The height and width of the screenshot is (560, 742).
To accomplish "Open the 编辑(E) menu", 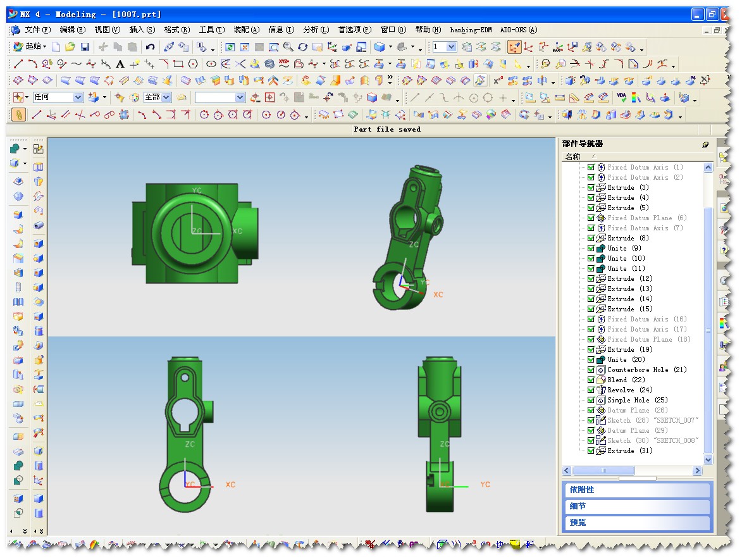I will click(72, 30).
